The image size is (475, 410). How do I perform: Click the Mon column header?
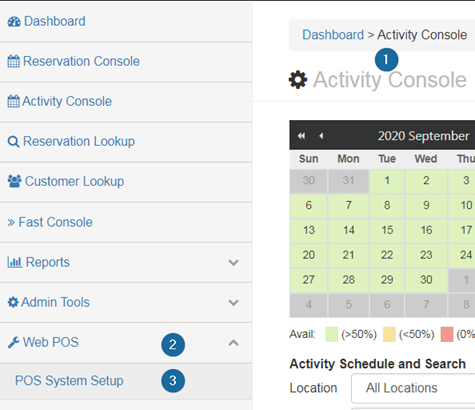[x=348, y=159]
